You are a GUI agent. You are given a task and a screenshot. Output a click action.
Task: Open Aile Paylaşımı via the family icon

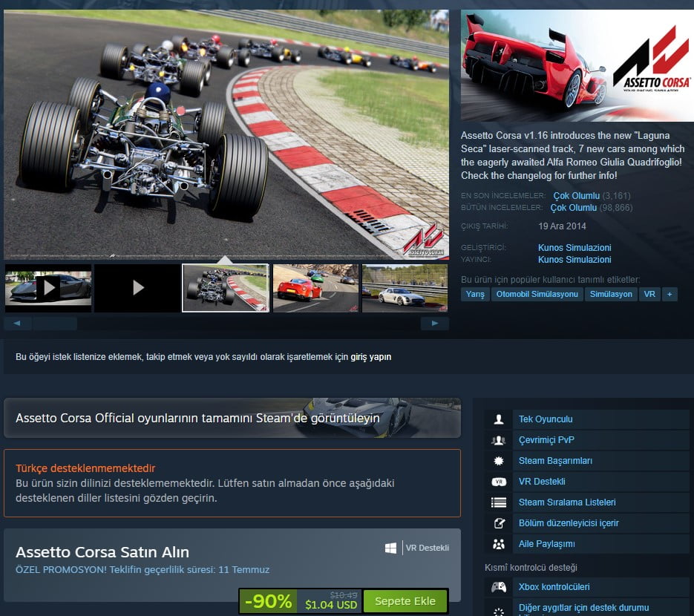point(499,543)
